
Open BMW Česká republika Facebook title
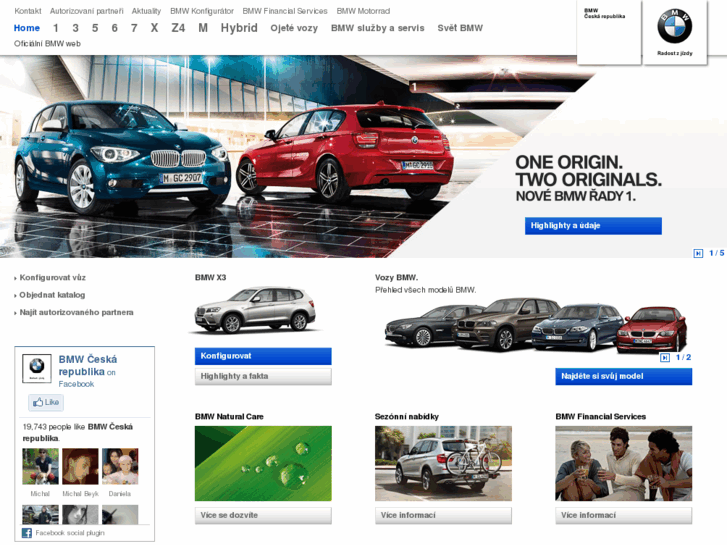[88, 365]
